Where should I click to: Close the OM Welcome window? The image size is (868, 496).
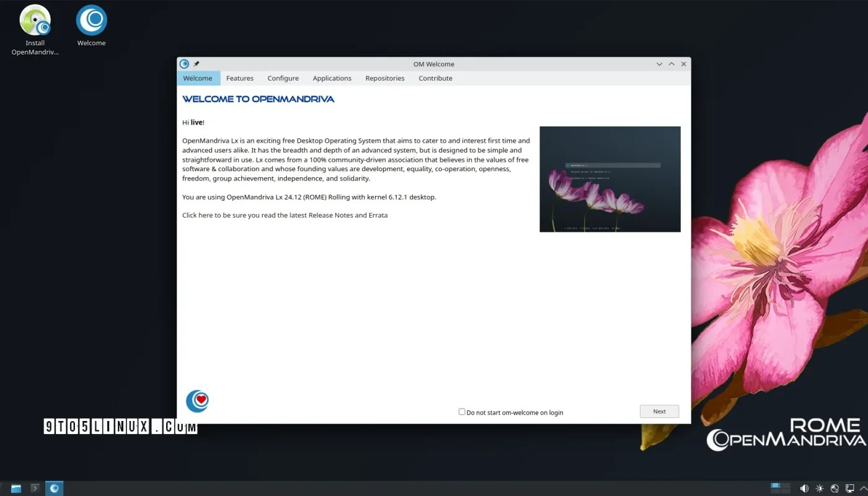[x=684, y=64]
